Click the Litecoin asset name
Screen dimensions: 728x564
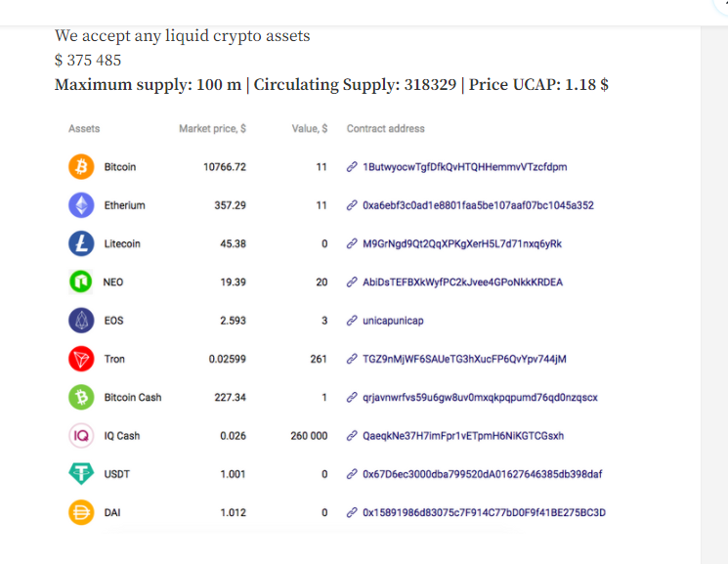point(122,244)
